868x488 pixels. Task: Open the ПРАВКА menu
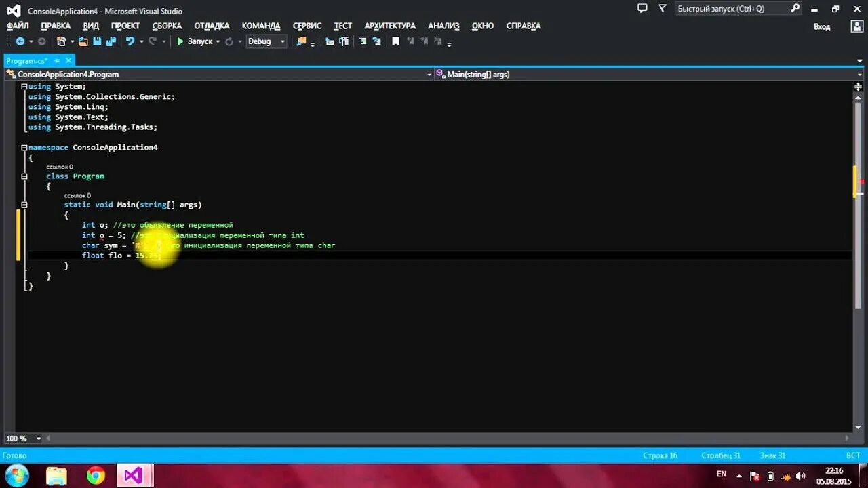56,26
